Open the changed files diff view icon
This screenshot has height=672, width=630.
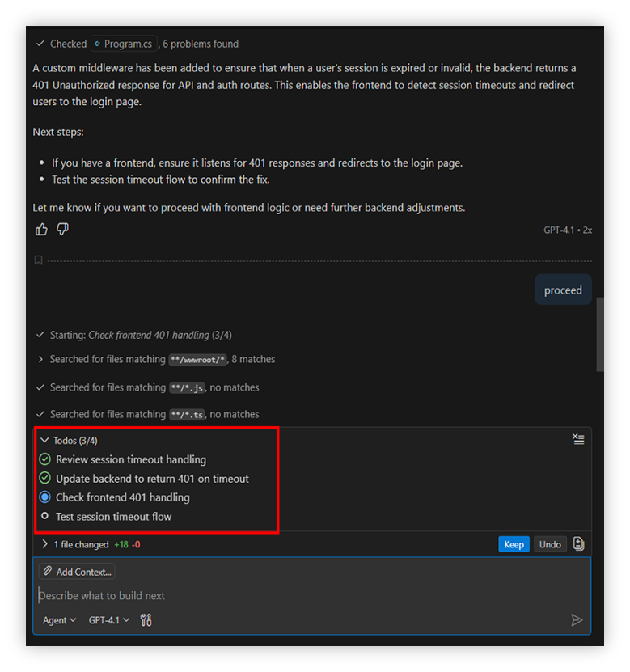(578, 544)
